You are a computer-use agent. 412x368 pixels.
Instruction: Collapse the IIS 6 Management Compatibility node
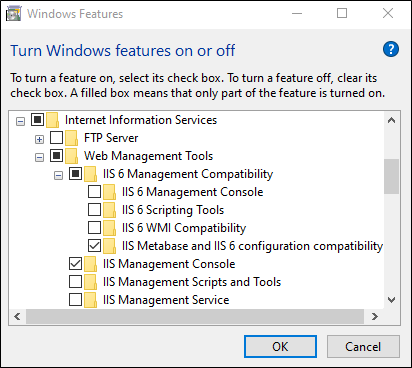pyautogui.click(x=58, y=175)
